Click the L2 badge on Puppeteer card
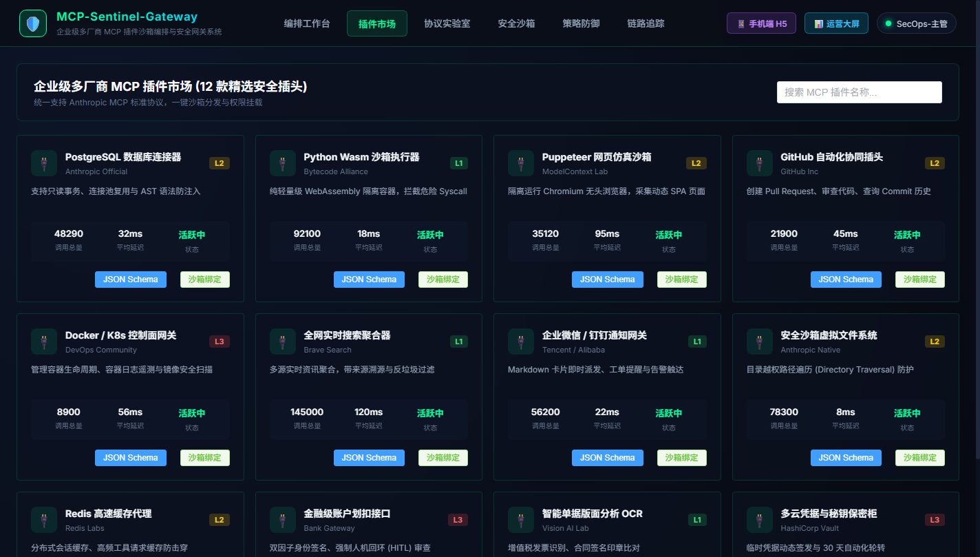Screen dimensions: 980x557 pyautogui.click(x=696, y=163)
